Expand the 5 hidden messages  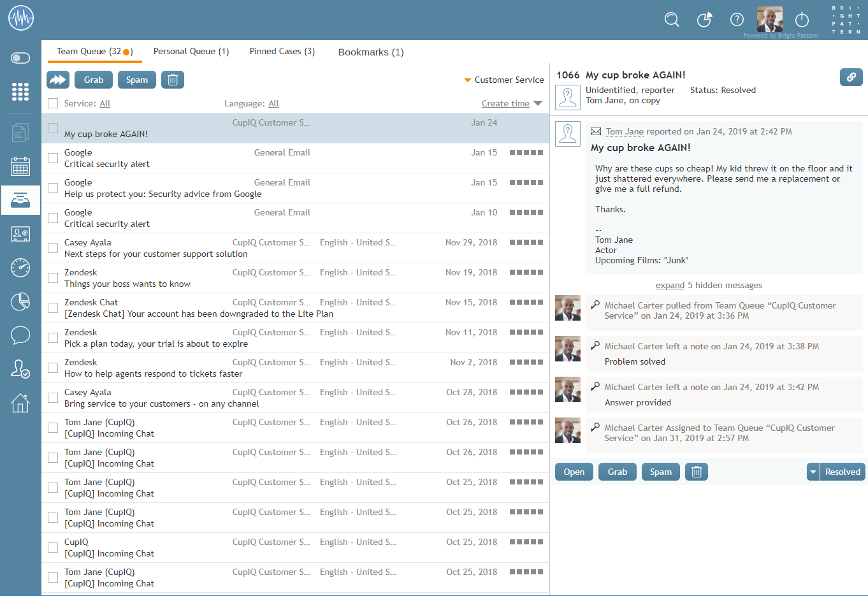670,285
